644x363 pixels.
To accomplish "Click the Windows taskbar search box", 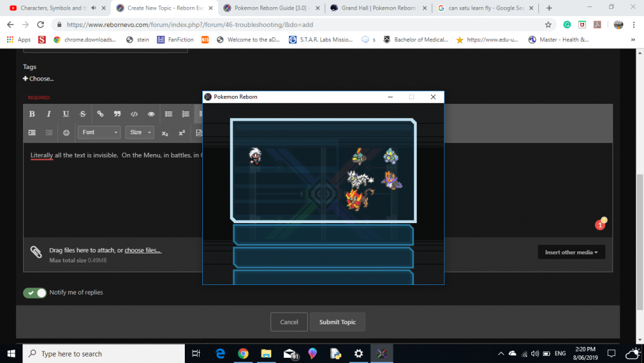I will (103, 354).
